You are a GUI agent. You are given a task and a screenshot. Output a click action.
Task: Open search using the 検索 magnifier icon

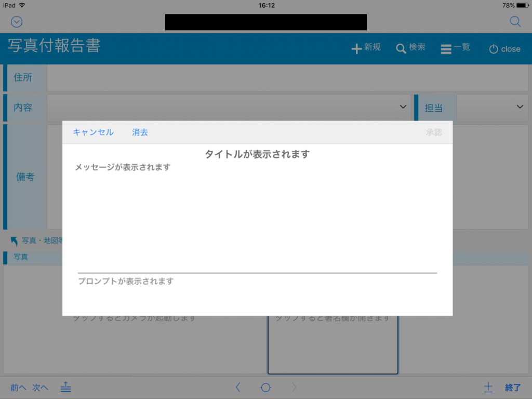[x=401, y=48]
